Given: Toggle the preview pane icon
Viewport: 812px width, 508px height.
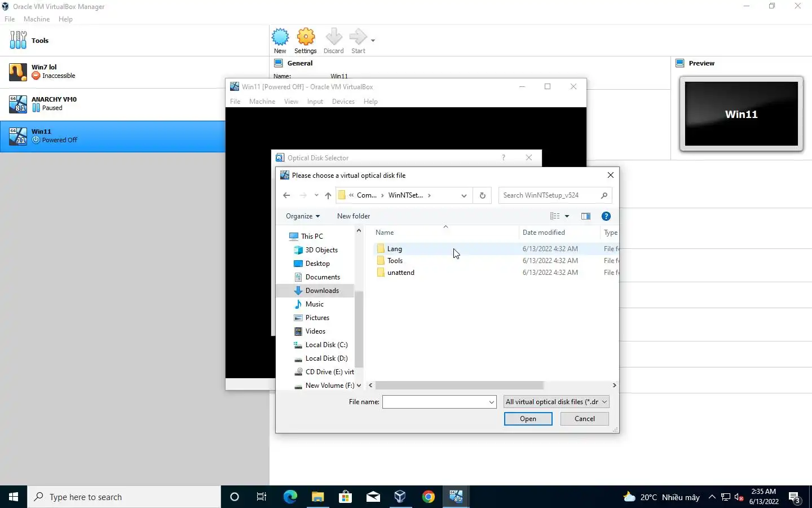Looking at the screenshot, I should tap(586, 216).
